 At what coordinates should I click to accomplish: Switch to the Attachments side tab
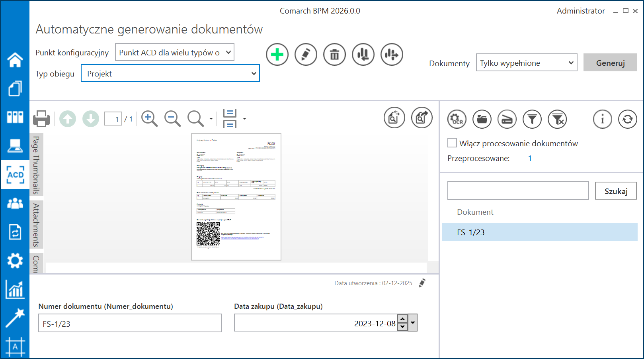click(36, 225)
